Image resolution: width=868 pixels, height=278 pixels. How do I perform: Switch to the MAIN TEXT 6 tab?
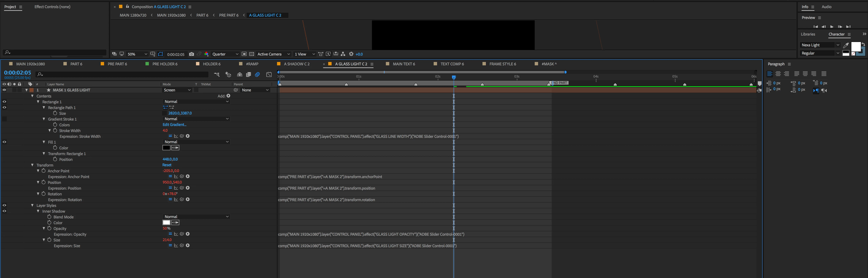[x=404, y=64]
